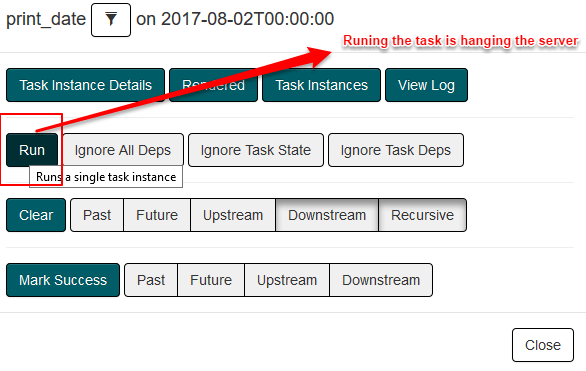Toggle Downstream in the Clear row

[327, 215]
